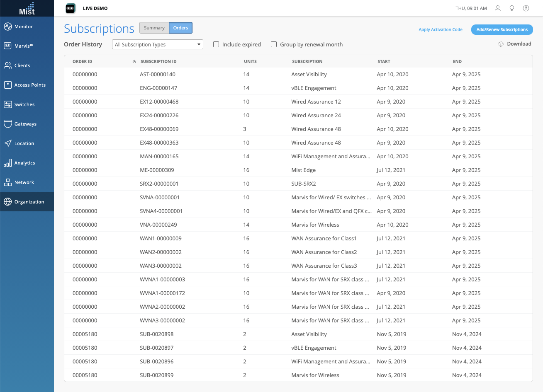
Task: Click WVNA2-00000002 subscription ID
Action: pos(163,307)
